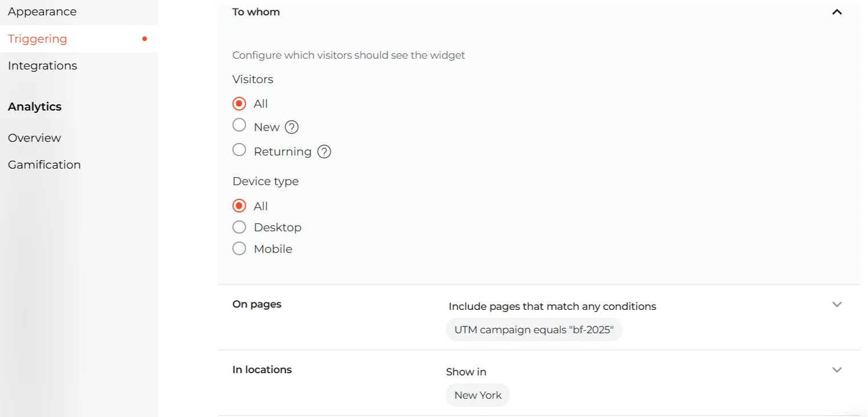Open Analytics Overview page

(x=34, y=138)
